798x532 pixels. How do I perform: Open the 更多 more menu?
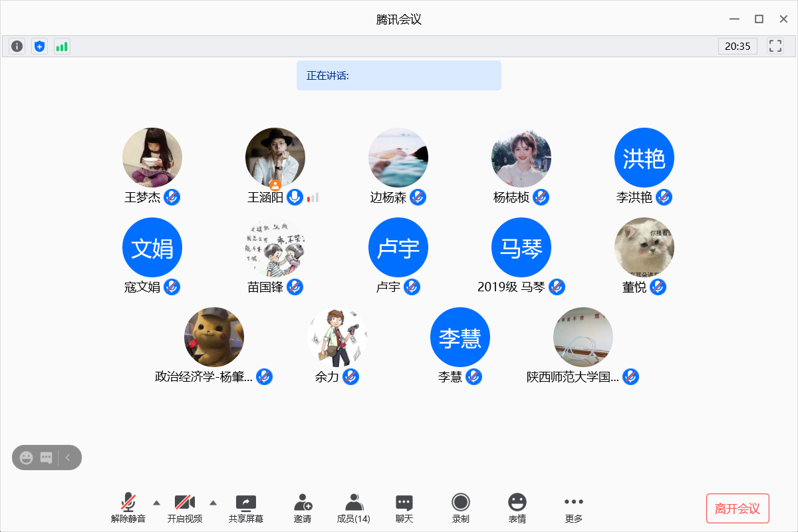573,508
